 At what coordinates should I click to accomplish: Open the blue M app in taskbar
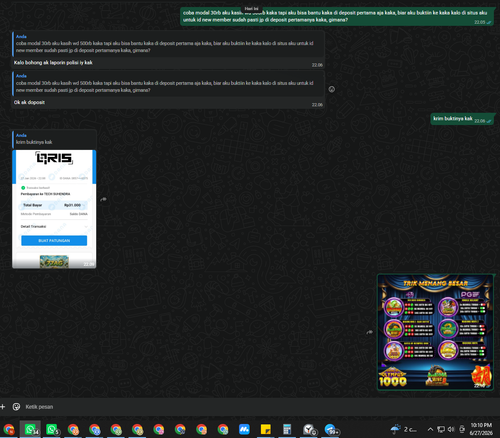244,429
